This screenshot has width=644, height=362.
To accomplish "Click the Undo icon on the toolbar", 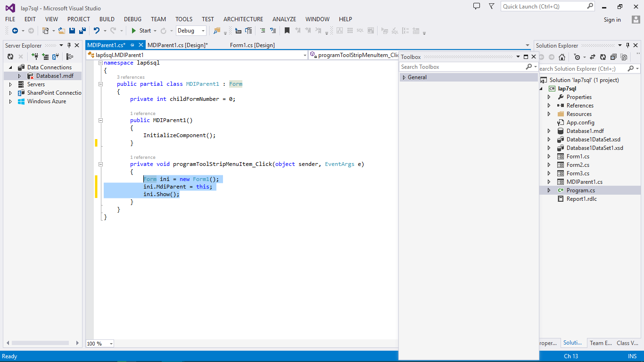I will click(97, 30).
